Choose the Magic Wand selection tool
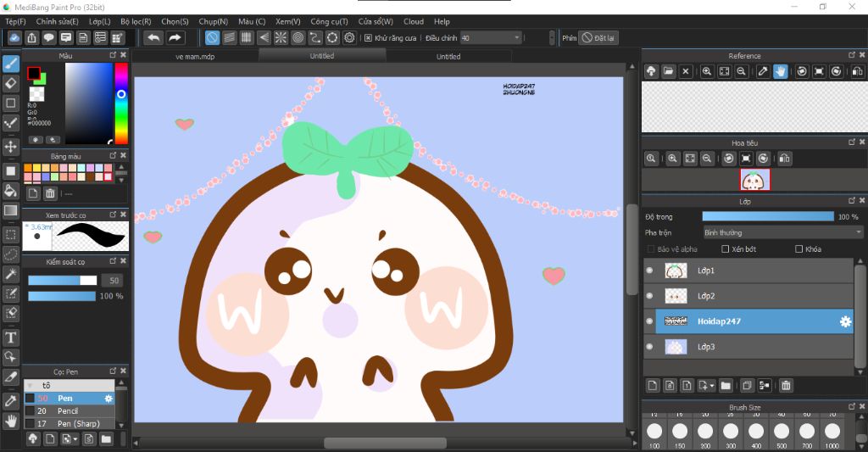The width and height of the screenshot is (868, 452). (11, 274)
